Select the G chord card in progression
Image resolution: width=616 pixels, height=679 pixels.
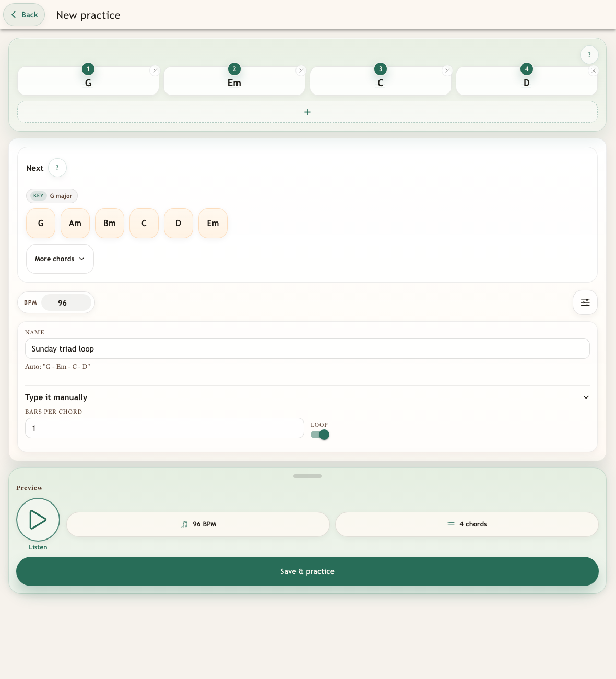(88, 81)
